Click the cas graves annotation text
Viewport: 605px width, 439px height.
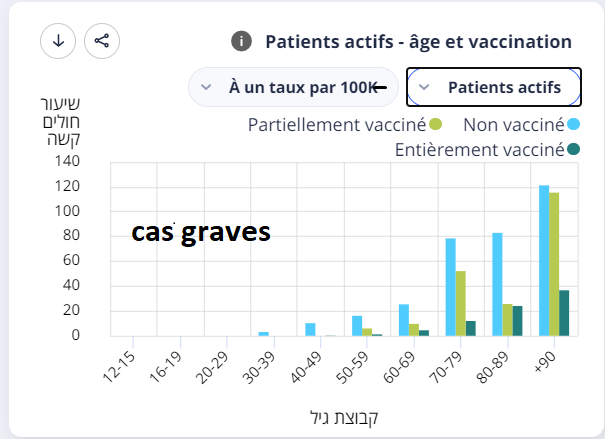[201, 232]
